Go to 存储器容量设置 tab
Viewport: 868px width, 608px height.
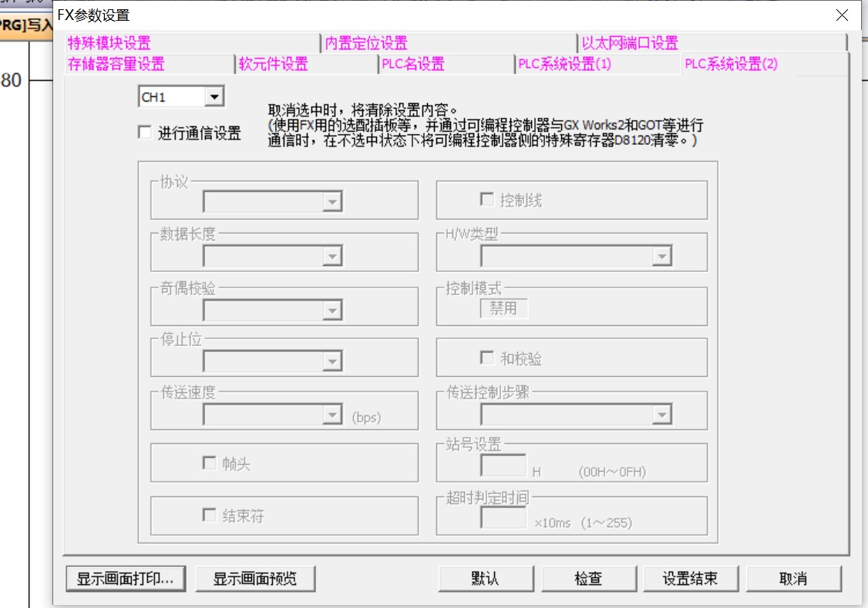(116, 64)
